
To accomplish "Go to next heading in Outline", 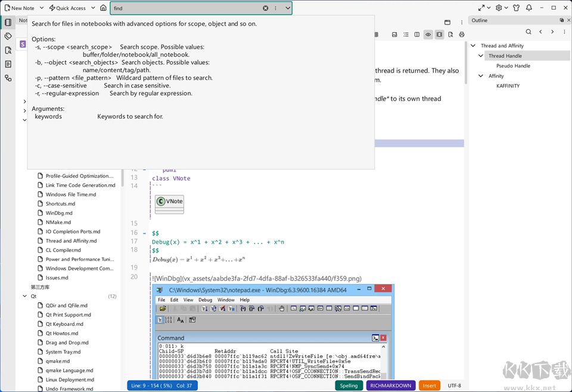I will point(552,32).
